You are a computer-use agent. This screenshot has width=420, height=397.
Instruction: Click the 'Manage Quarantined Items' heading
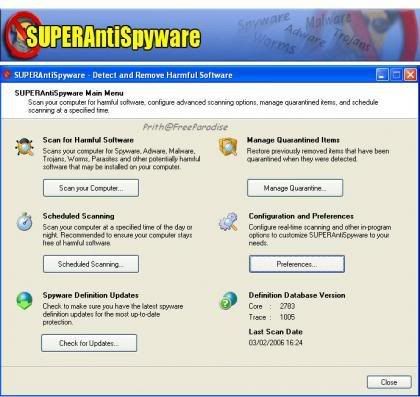(x=293, y=140)
